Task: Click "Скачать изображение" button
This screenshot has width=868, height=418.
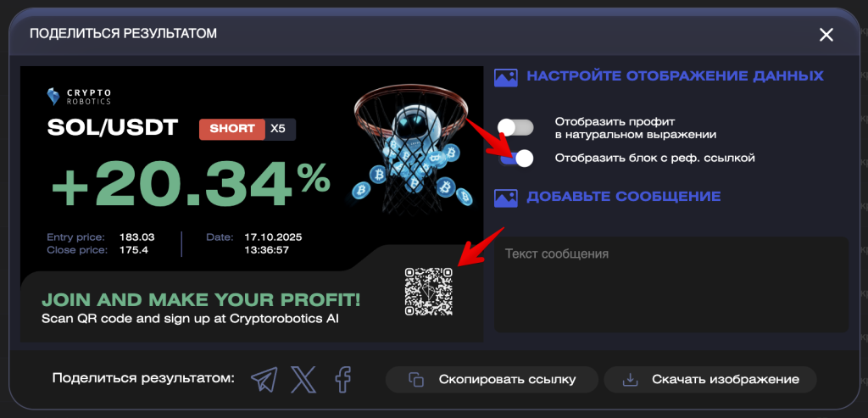Action: [710, 380]
